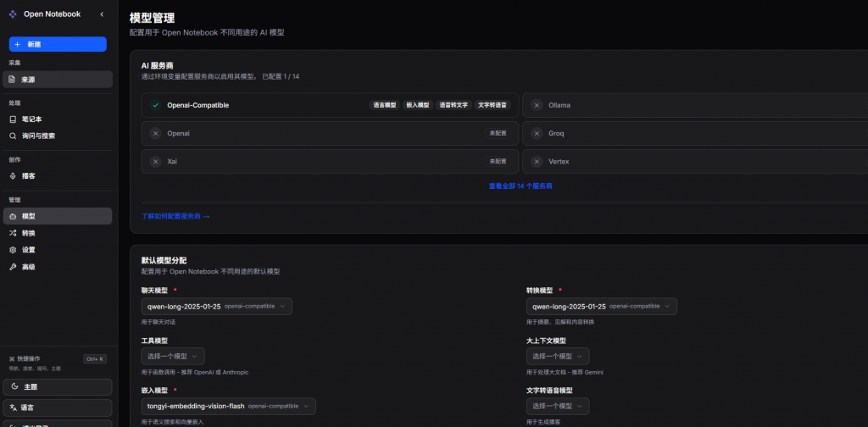This screenshot has height=427, width=868.
Task: Open the 聊天模型 dropdown
Action: 216,307
